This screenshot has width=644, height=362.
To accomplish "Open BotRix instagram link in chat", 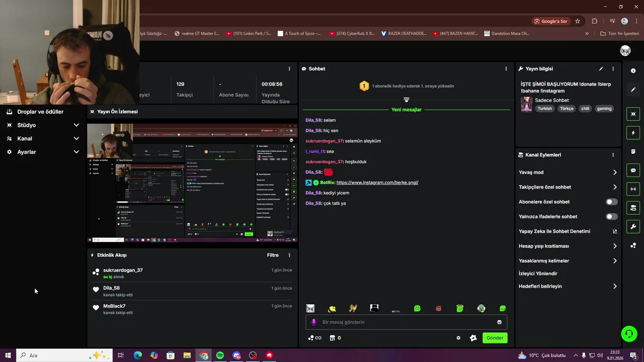I will point(377,183).
